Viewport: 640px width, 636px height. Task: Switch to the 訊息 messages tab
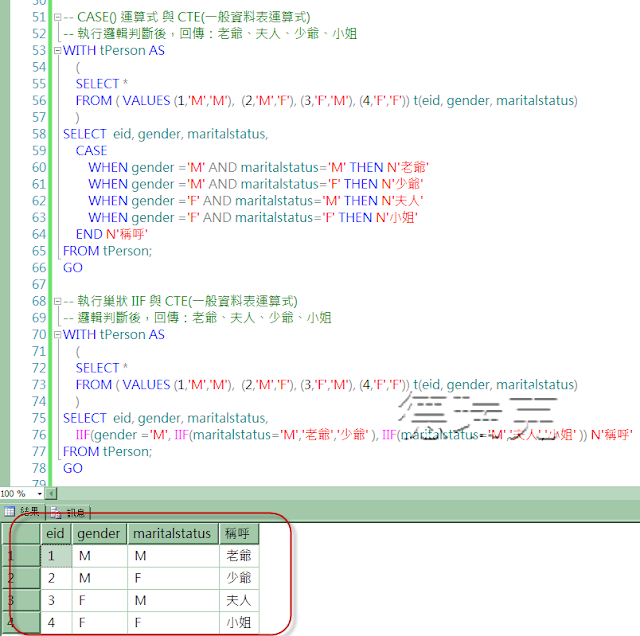point(68,512)
